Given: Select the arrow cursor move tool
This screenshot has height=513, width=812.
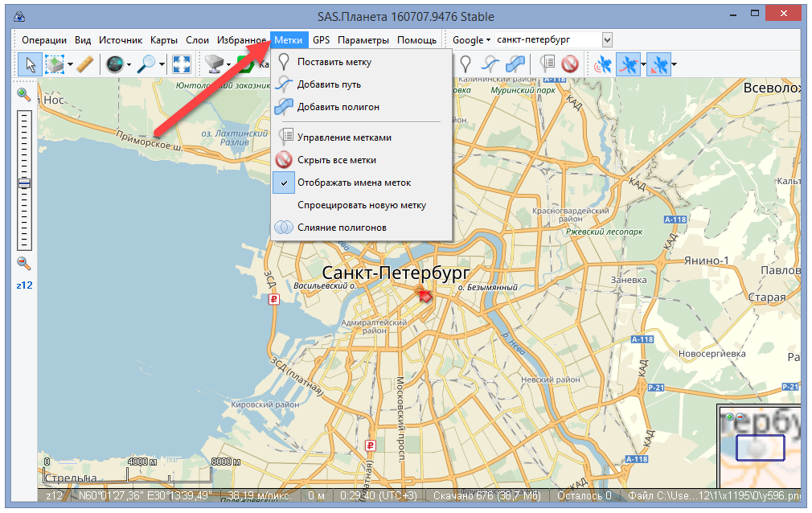Looking at the screenshot, I should [x=30, y=64].
